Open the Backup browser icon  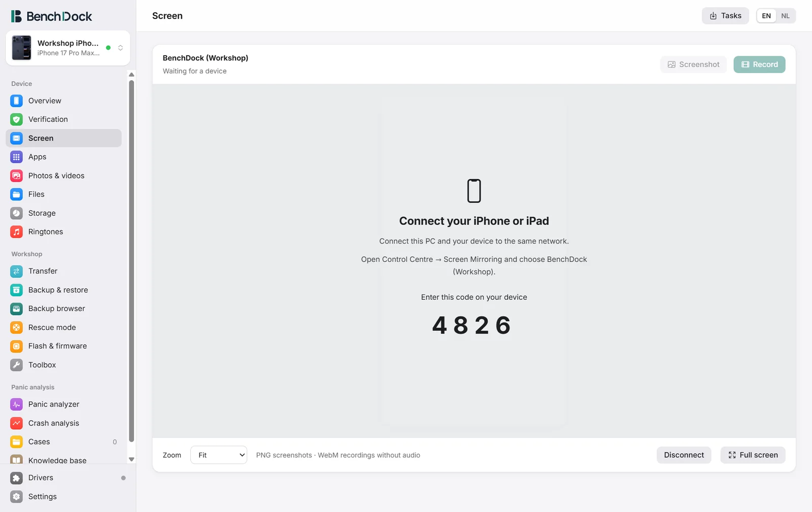[17, 309]
